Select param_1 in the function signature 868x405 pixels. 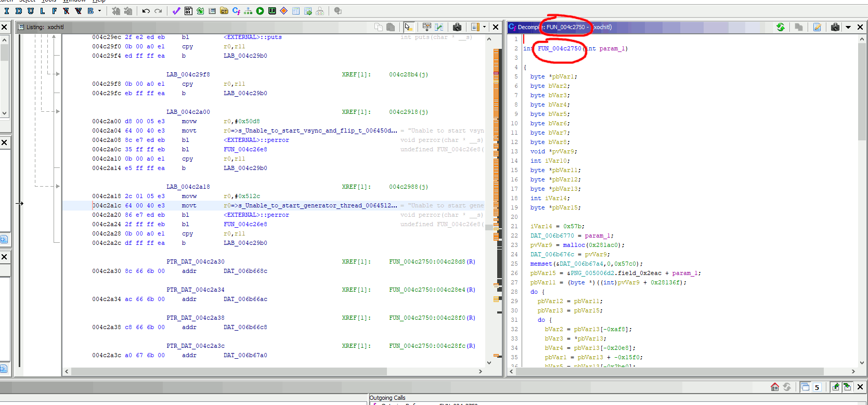(612, 49)
